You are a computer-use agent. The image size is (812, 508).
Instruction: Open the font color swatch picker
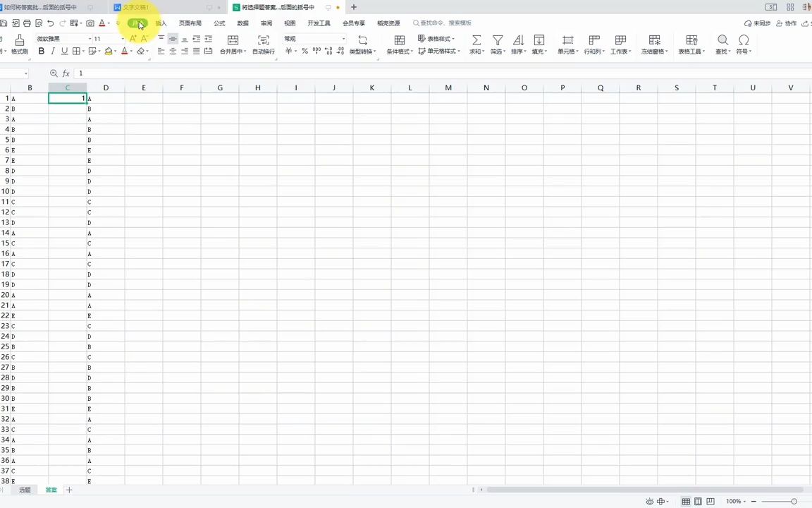point(124,51)
